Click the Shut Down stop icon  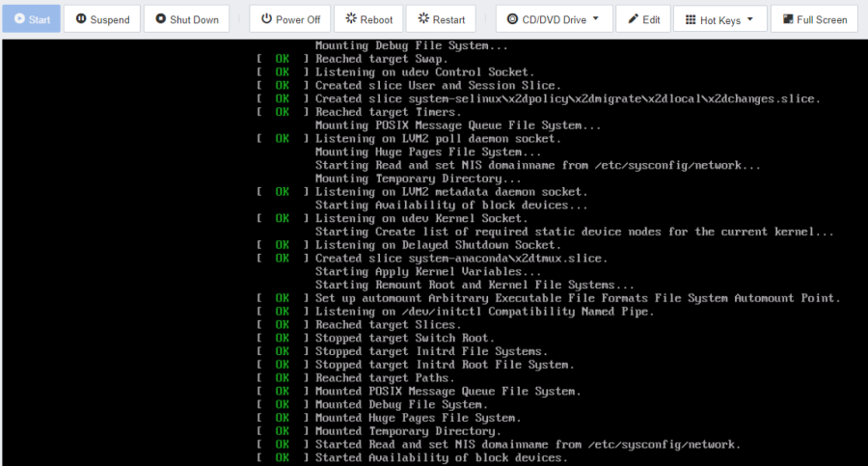(x=160, y=19)
